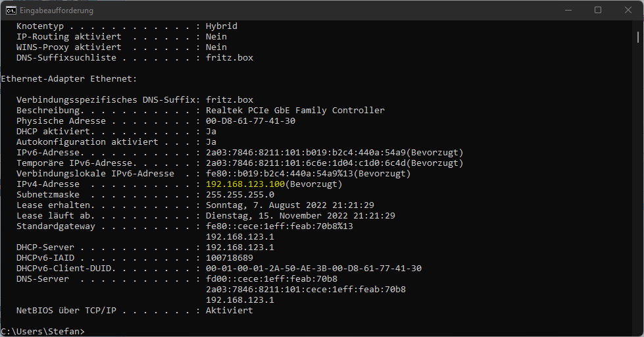Maximize the Eingabeaufforderung window

tap(598, 11)
